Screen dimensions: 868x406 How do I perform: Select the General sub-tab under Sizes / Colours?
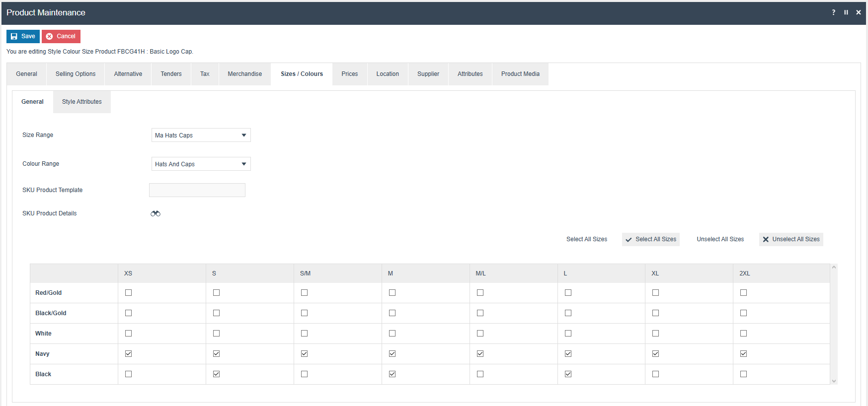[x=32, y=102]
